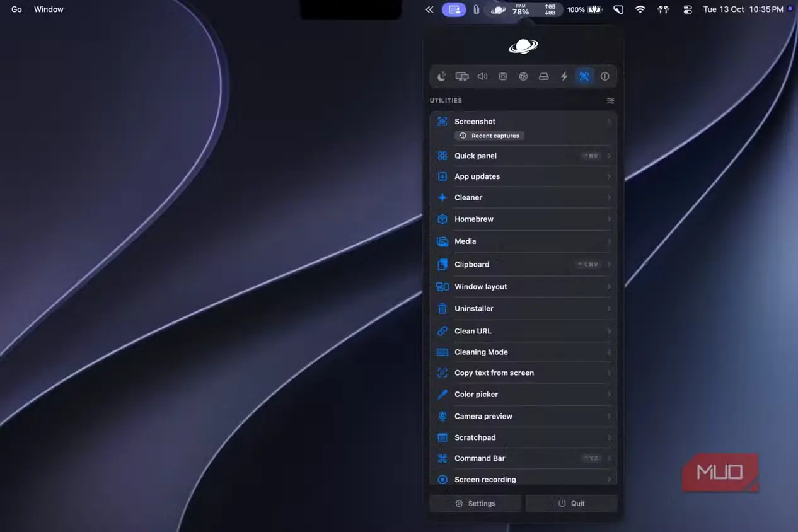Expand the Color picker row chevron

609,395
